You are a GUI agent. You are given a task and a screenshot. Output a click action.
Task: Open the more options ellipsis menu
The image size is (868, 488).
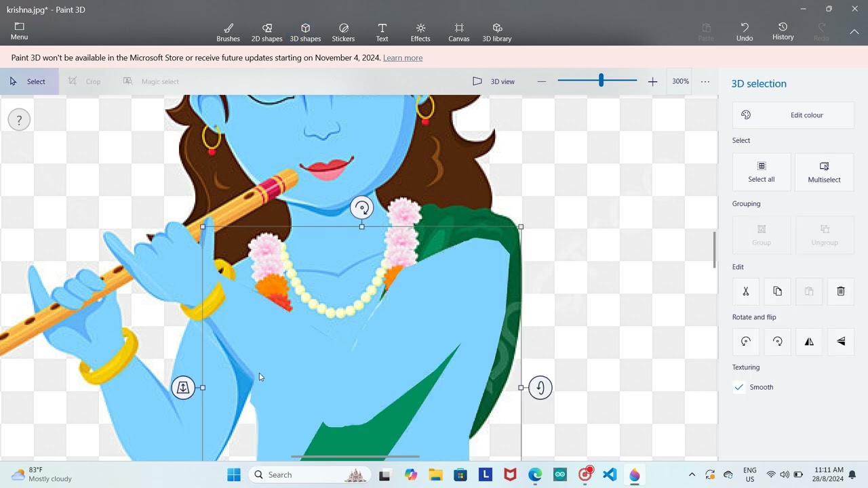[x=705, y=81]
